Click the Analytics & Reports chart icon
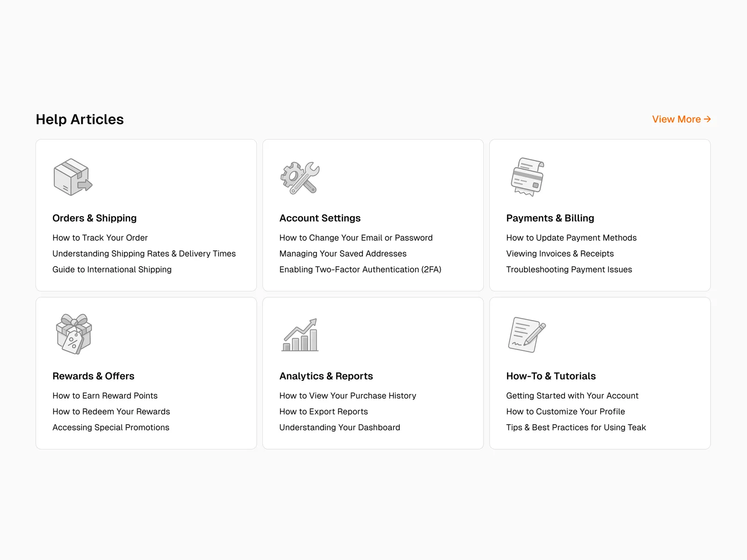 tap(300, 335)
